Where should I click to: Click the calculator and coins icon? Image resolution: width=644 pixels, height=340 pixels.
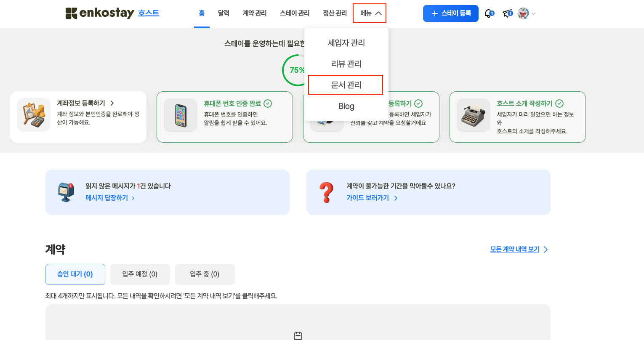[x=34, y=115]
